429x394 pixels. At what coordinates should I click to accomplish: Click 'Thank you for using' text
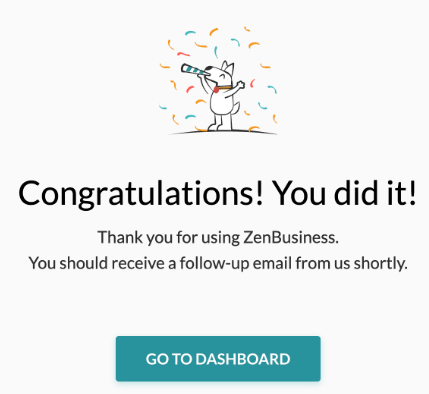point(168,238)
